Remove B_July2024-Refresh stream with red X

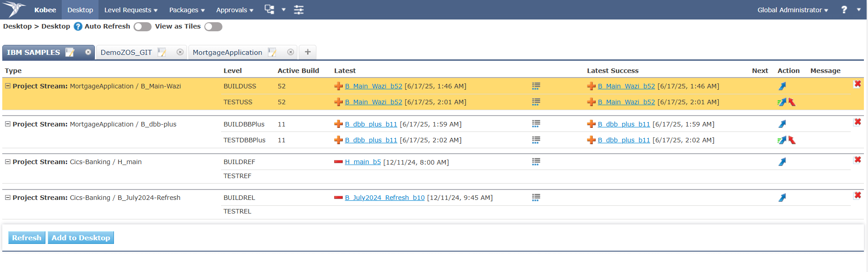pos(858,195)
